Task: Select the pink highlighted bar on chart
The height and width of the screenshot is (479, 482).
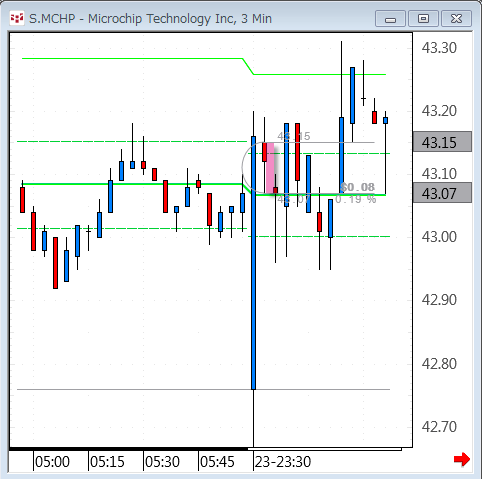Action: [270, 168]
